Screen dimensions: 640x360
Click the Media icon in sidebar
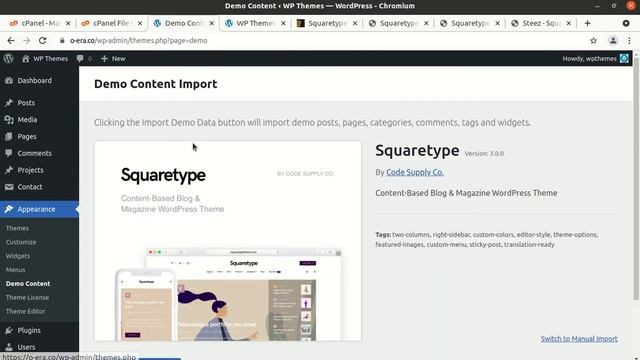[x=9, y=120]
